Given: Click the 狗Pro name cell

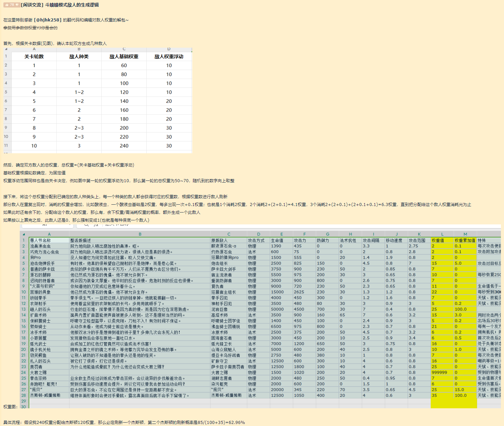Looking at the screenshot, I should [49, 257].
